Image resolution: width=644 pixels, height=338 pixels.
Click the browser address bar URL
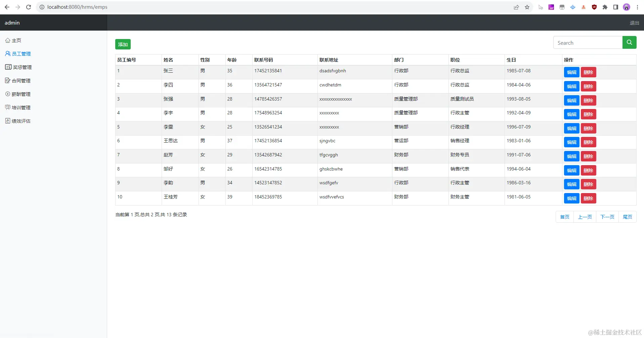click(x=77, y=7)
